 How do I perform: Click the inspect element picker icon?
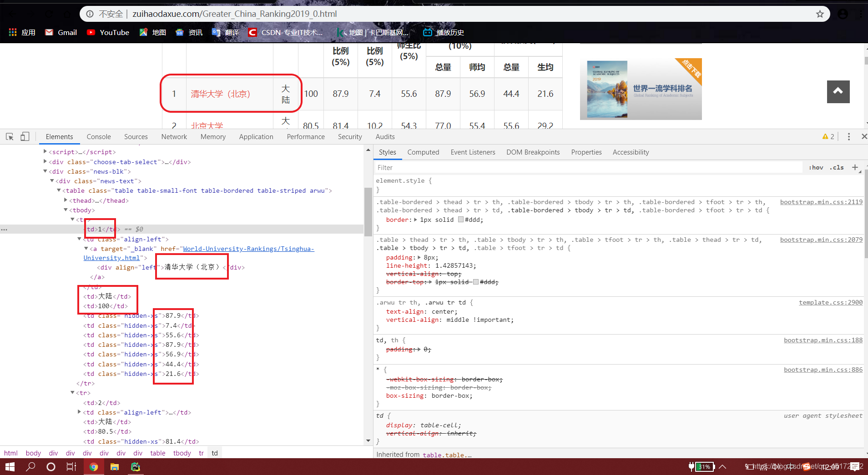click(10, 136)
